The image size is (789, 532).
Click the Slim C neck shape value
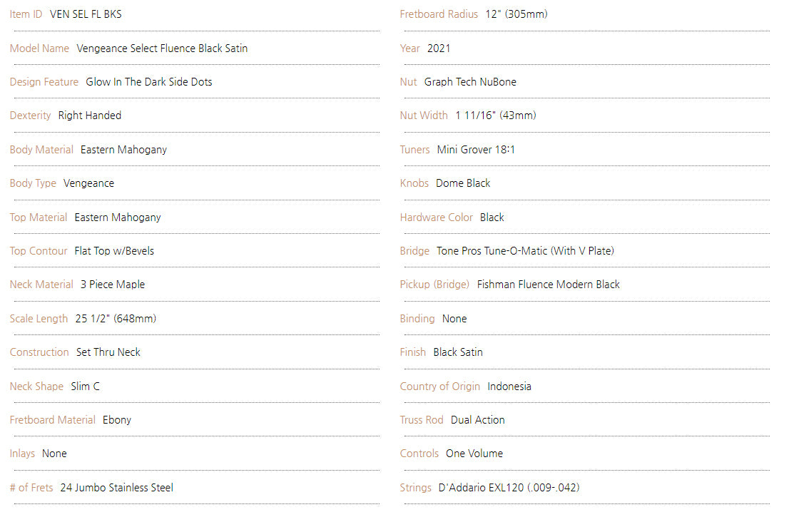pyautogui.click(x=85, y=387)
